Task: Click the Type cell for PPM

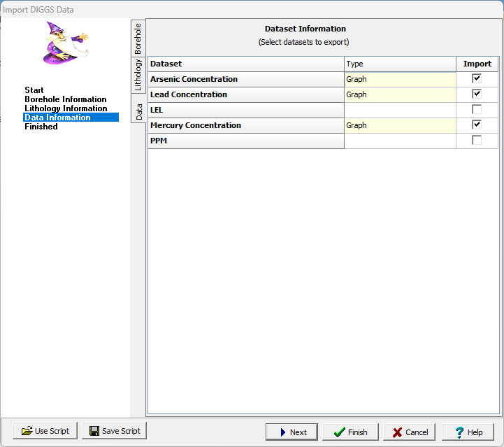Action: coord(400,141)
